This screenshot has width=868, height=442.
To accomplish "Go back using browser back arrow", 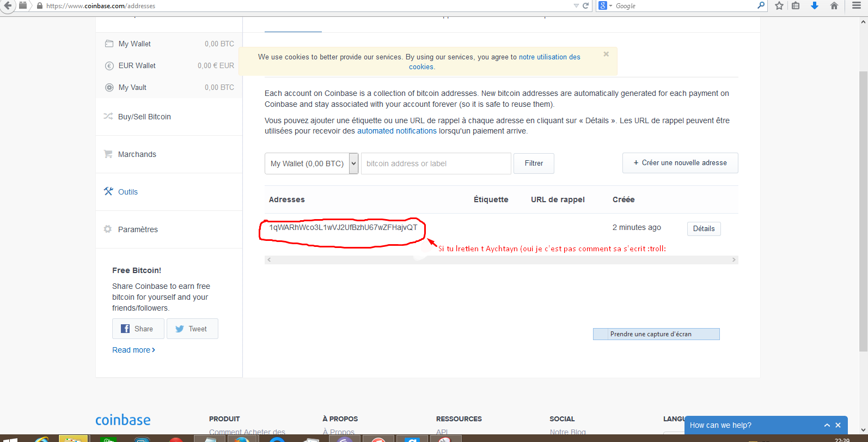I will tap(8, 5).
